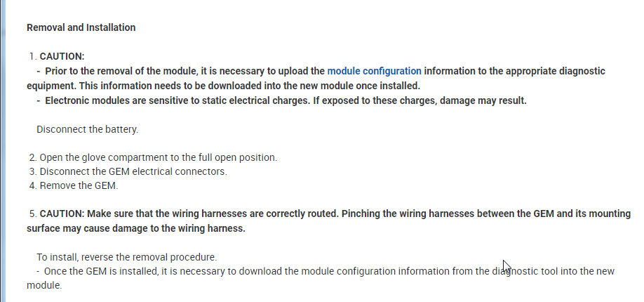644x302 pixels.
Task: Open the module configuration link
Action: pos(374,71)
